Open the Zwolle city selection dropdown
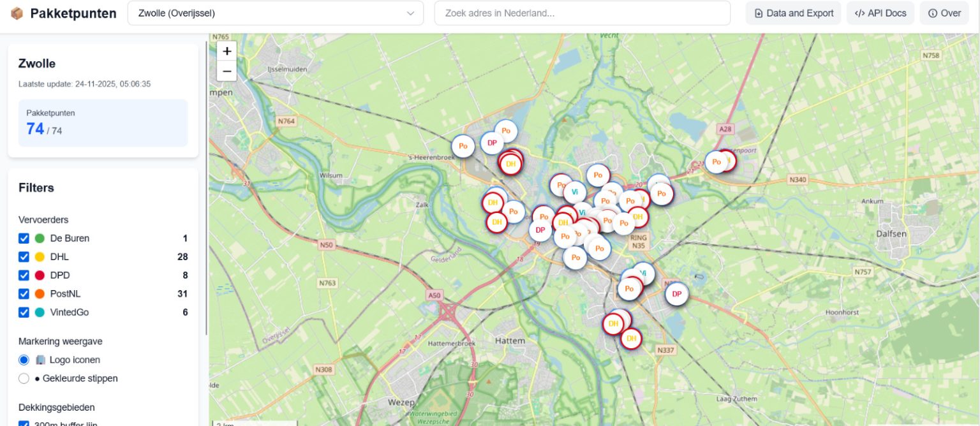980x426 pixels. coord(275,12)
